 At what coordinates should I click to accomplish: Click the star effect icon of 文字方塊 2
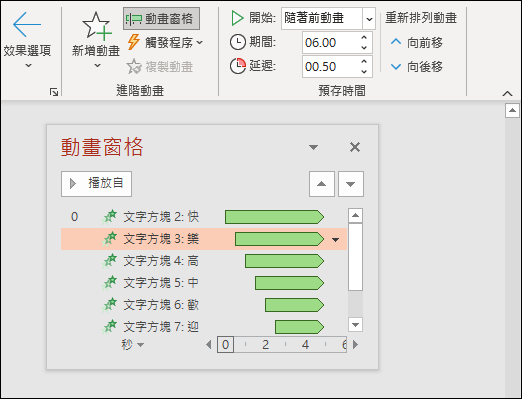pyautogui.click(x=110, y=216)
